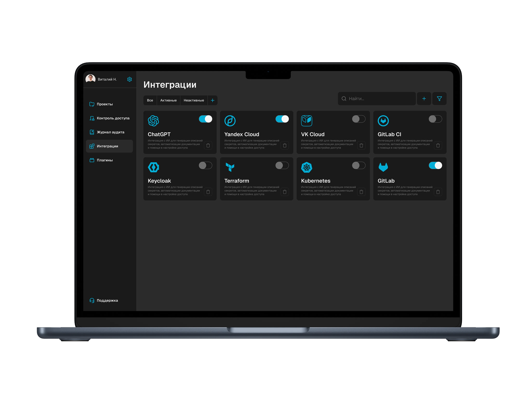Select Интеграции in the sidebar

(109, 146)
